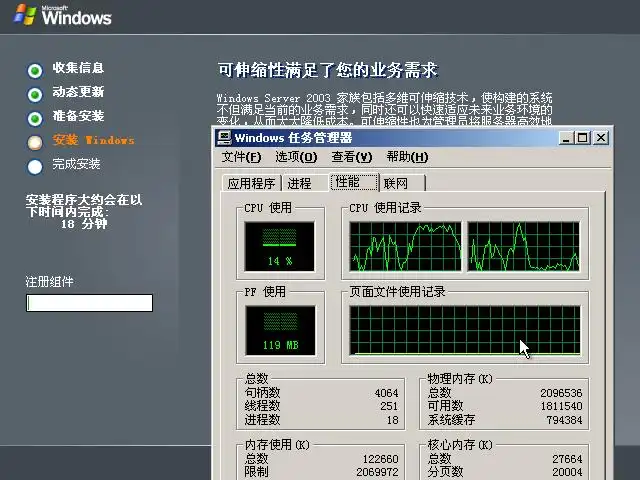Open the 选项(O) menu

tap(296, 157)
